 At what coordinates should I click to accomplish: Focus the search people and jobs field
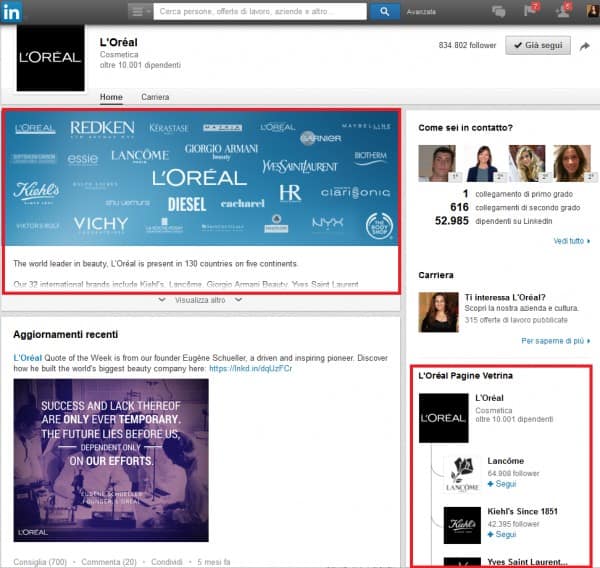(x=260, y=11)
